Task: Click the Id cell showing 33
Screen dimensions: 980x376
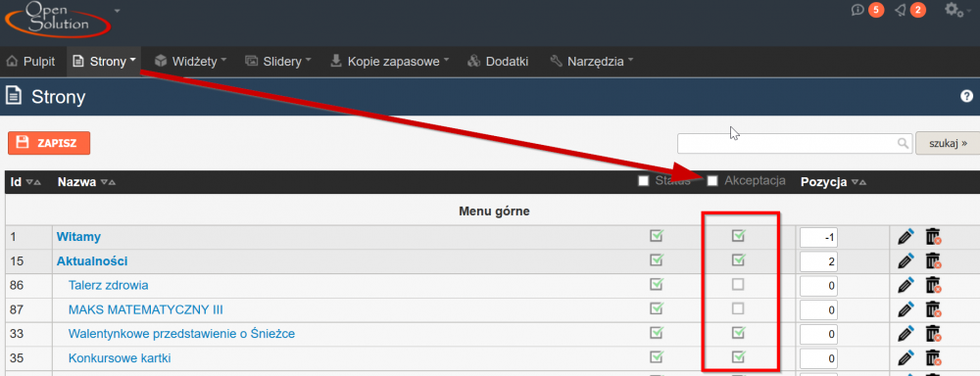Action: click(28, 335)
